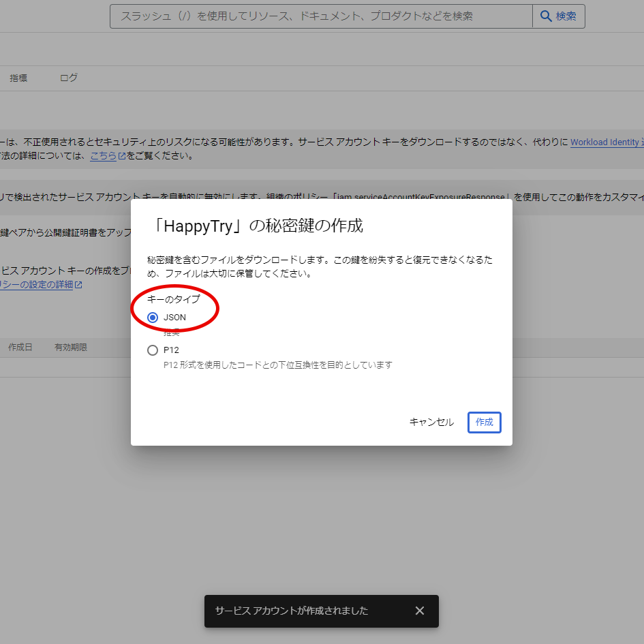Dismiss the service account created notification
Image resolution: width=644 pixels, height=644 pixels.
[x=420, y=611]
